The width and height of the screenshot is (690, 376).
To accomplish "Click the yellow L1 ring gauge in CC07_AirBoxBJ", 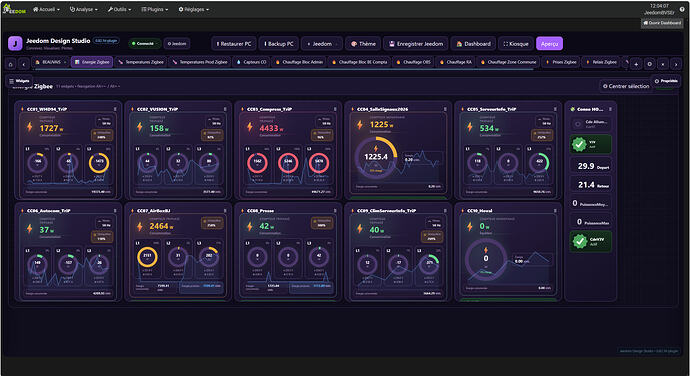I will pos(147,257).
